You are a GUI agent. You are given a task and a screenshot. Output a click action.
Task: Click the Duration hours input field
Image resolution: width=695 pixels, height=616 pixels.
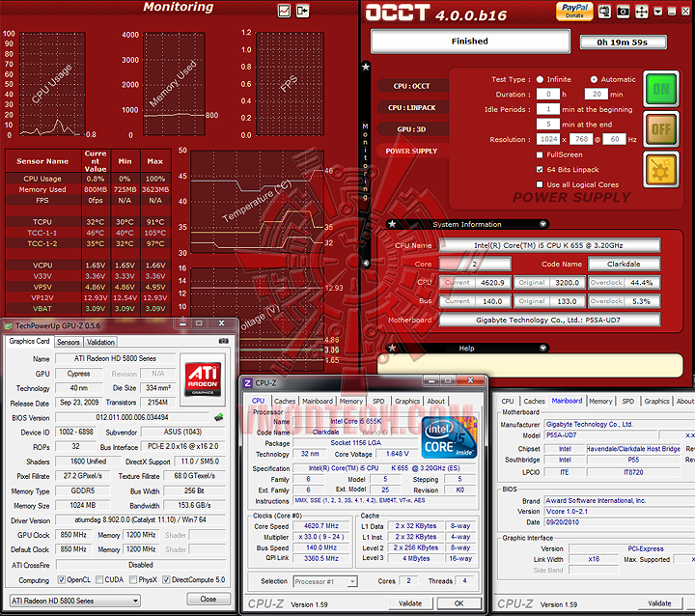click(548, 94)
